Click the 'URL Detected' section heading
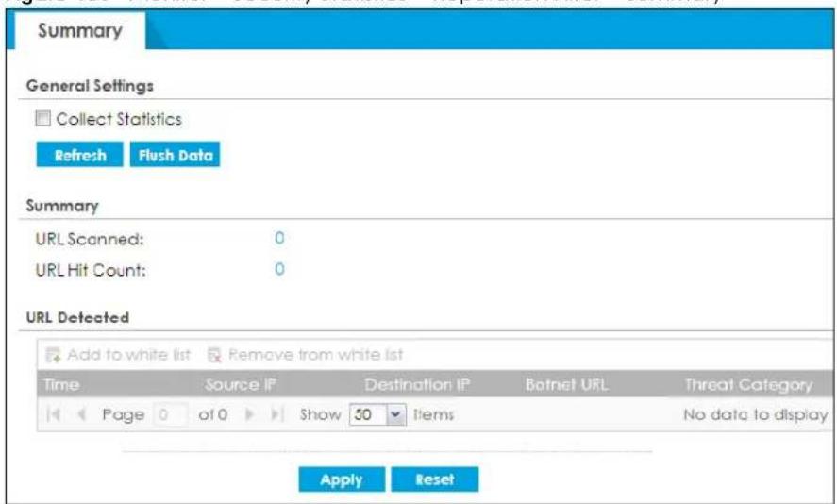 point(77,318)
